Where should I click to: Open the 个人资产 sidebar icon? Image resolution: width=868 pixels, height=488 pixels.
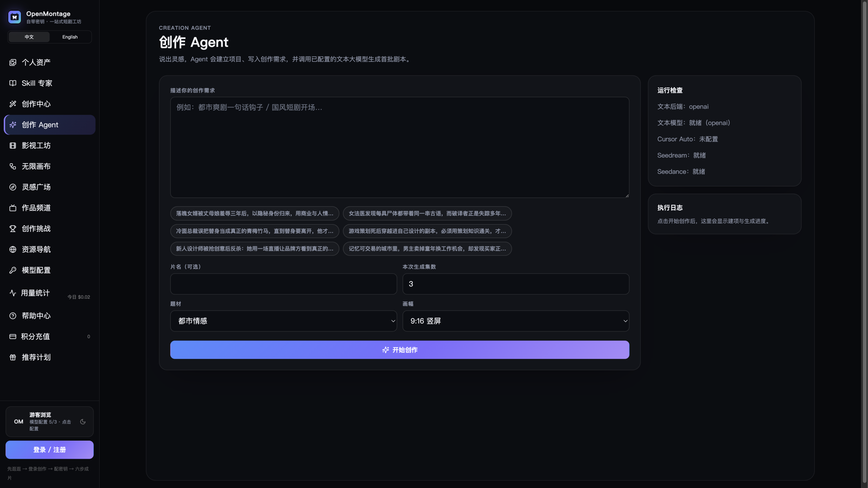click(12, 62)
